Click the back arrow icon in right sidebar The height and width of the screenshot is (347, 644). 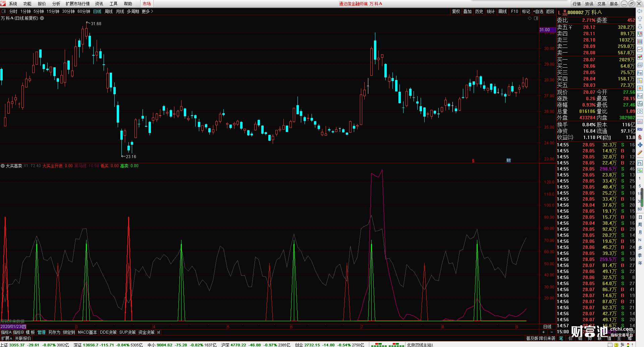[x=640, y=11]
